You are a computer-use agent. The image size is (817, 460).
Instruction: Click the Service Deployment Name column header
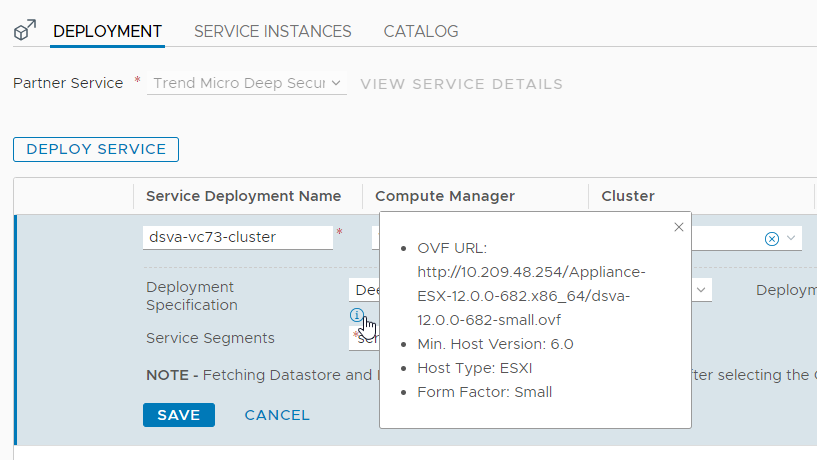(x=243, y=196)
